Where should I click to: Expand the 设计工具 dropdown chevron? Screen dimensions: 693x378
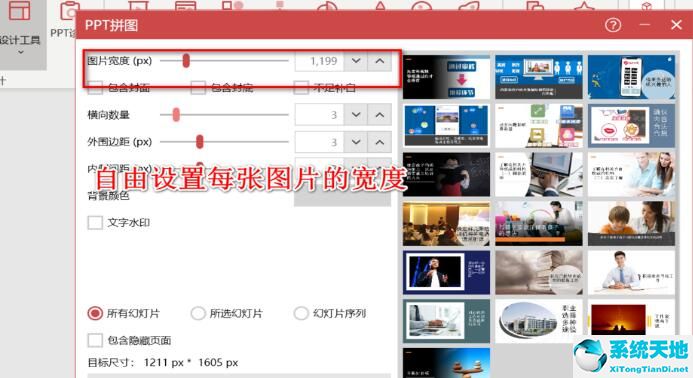click(x=20, y=52)
